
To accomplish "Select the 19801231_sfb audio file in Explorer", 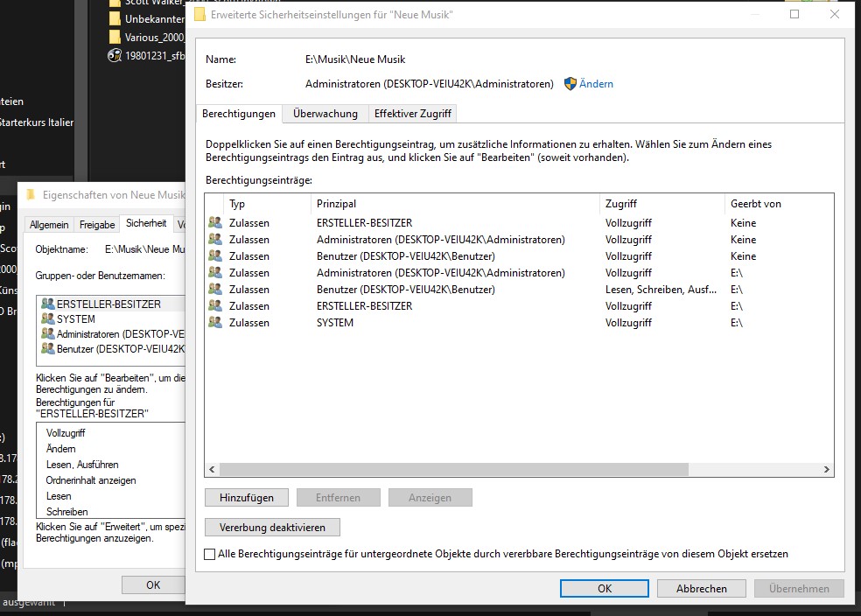I will point(147,55).
